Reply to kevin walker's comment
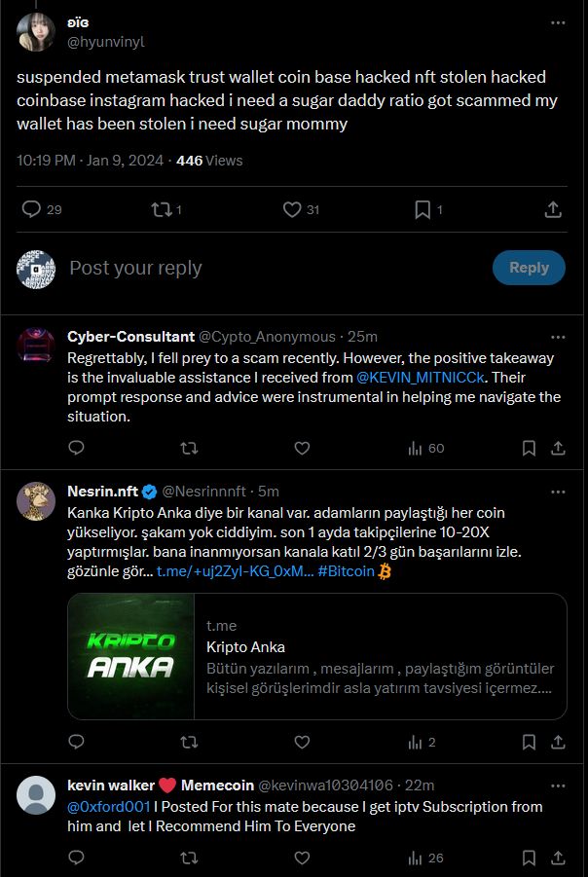Screen dimensions: 588x877 tap(78, 858)
